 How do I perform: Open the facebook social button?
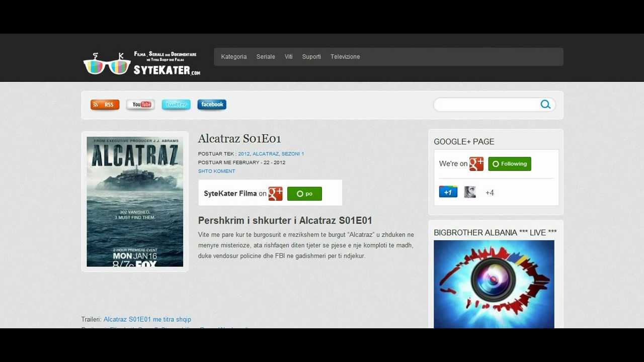(x=212, y=105)
